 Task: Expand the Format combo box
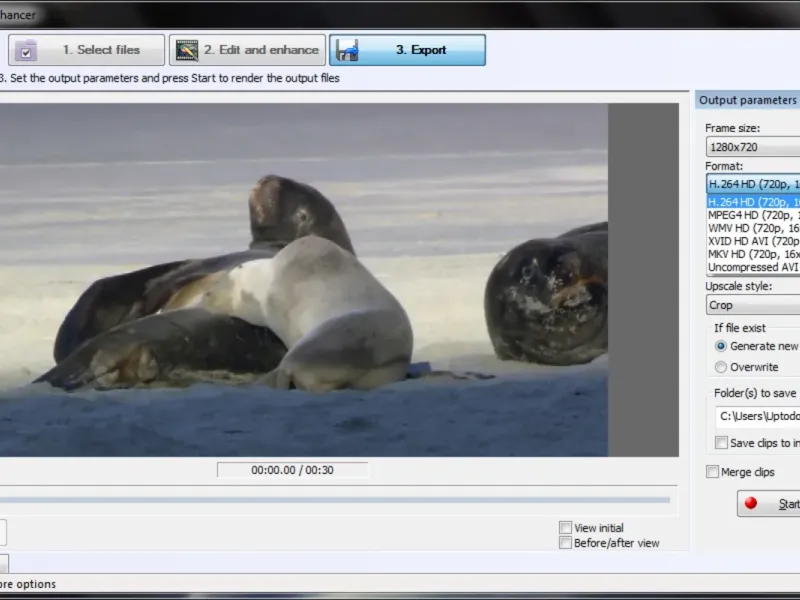pyautogui.click(x=752, y=184)
